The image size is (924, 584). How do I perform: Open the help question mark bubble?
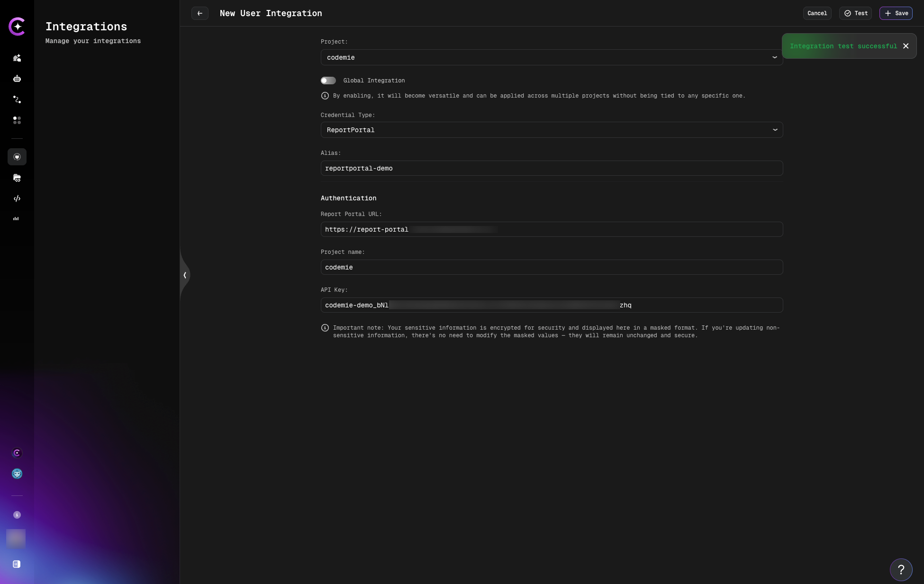tap(901, 570)
